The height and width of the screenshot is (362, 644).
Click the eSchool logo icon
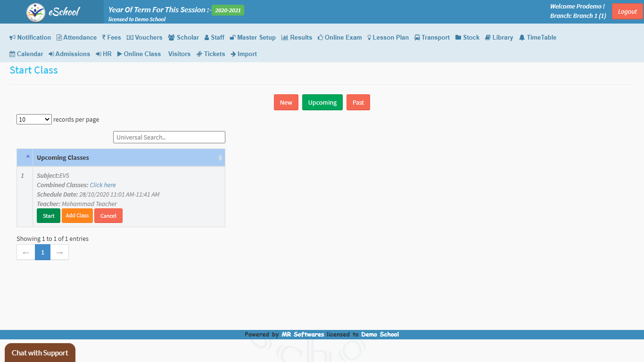pos(36,12)
